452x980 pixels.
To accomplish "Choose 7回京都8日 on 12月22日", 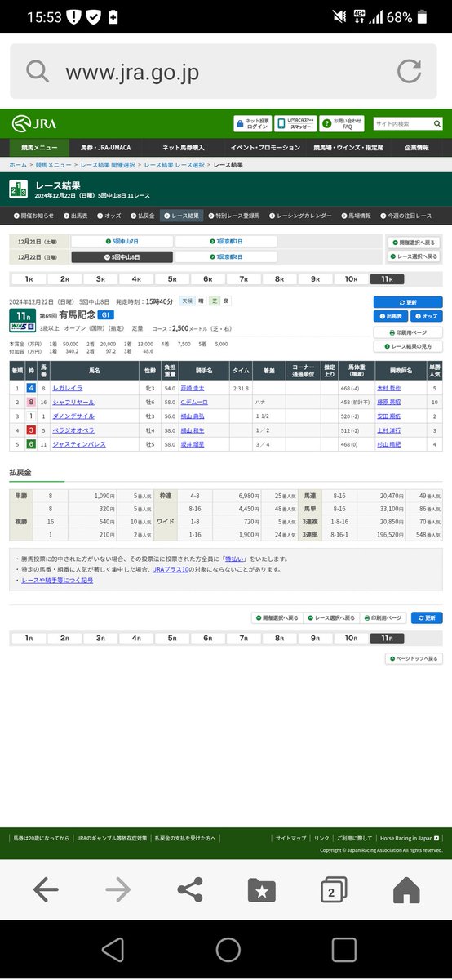I will click(x=225, y=256).
